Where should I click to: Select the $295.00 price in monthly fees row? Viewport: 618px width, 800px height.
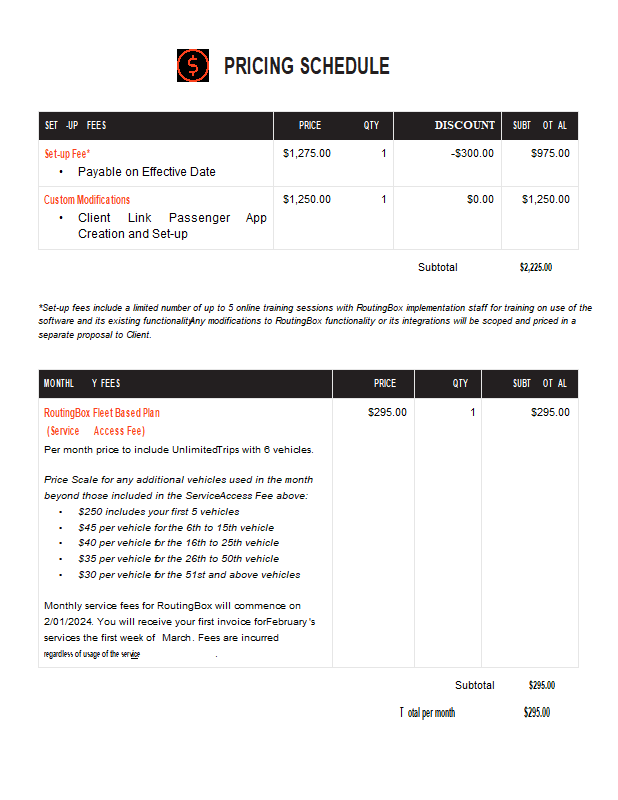[x=387, y=413]
